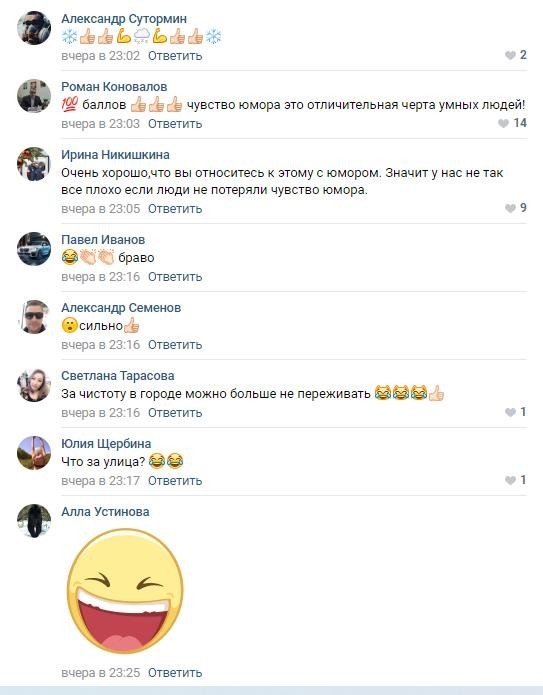The width and height of the screenshot is (543, 695).
Task: Reply to Ирина Никишкина's comment
Action: coord(175,209)
